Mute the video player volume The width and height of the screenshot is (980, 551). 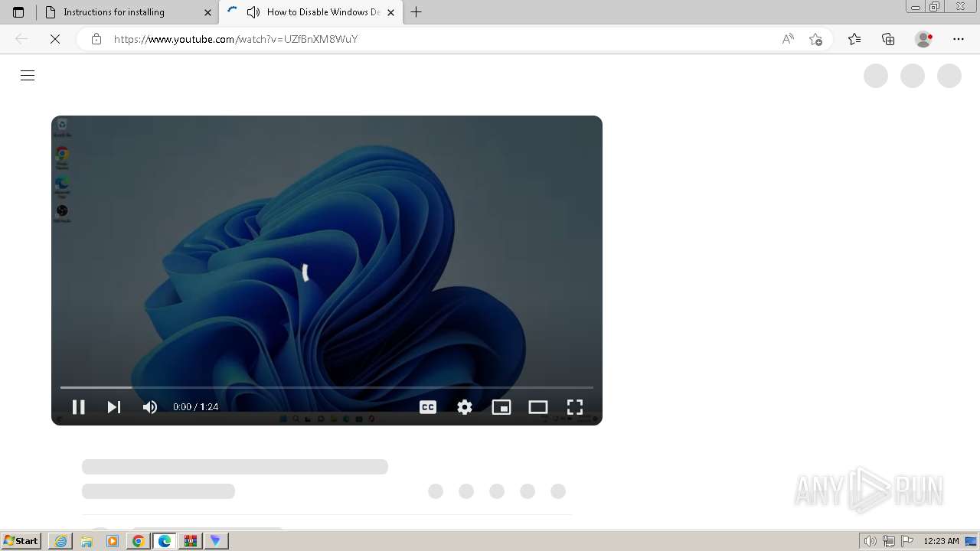149,407
